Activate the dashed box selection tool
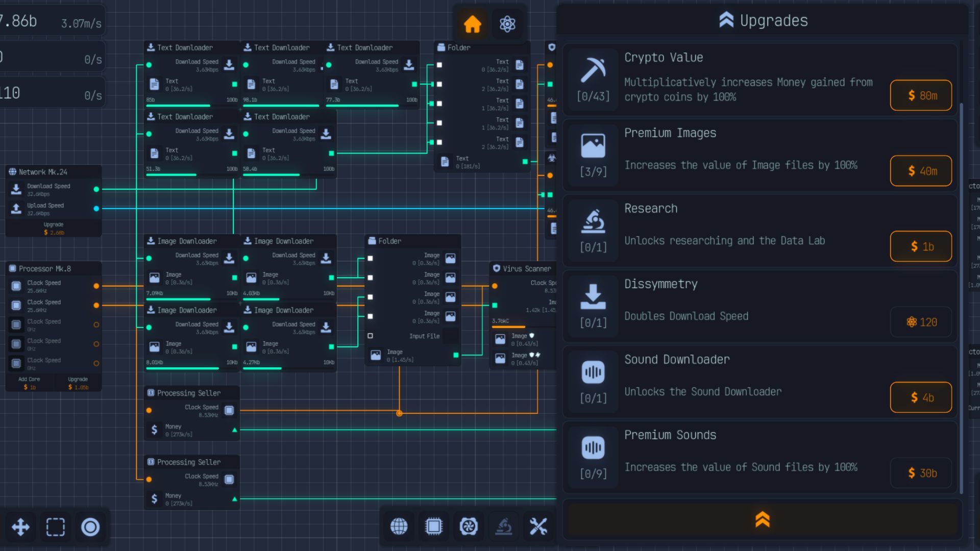 (56, 527)
